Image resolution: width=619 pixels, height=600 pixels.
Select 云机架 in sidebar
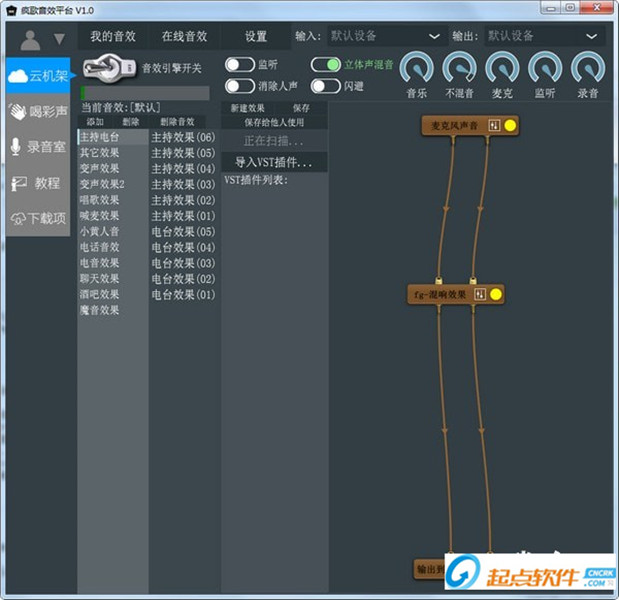point(38,75)
